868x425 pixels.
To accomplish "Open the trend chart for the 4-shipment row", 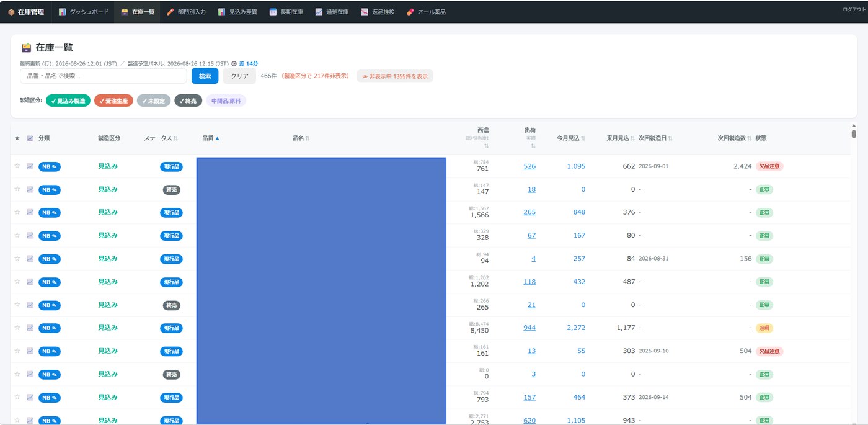I will (x=30, y=259).
